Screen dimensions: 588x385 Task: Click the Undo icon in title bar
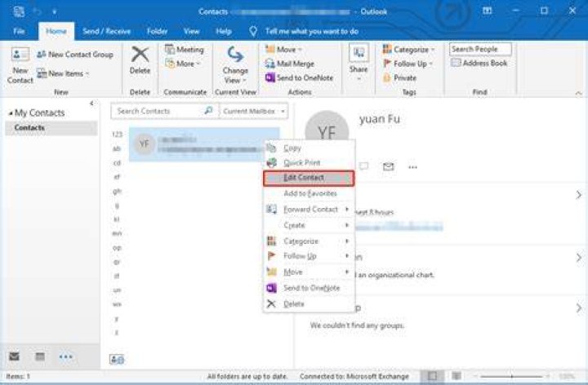point(38,11)
